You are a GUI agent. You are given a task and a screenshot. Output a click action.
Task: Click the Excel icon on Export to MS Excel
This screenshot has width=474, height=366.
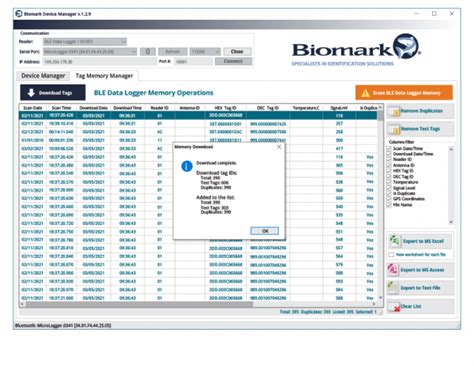point(395,241)
